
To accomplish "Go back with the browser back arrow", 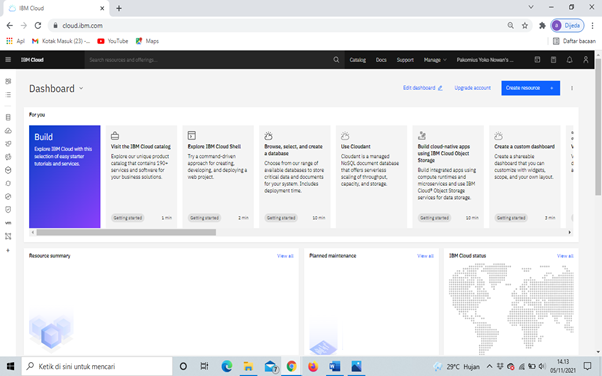I will coord(10,25).
